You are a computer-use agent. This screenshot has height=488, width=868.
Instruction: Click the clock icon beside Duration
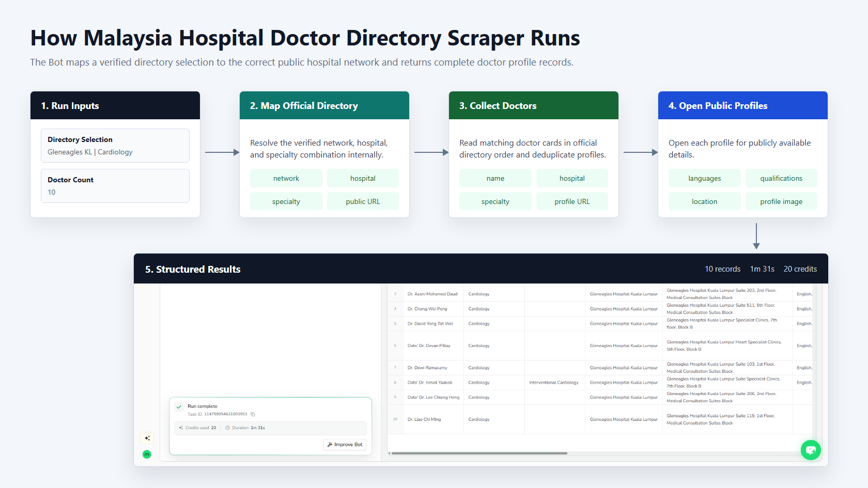point(227,428)
